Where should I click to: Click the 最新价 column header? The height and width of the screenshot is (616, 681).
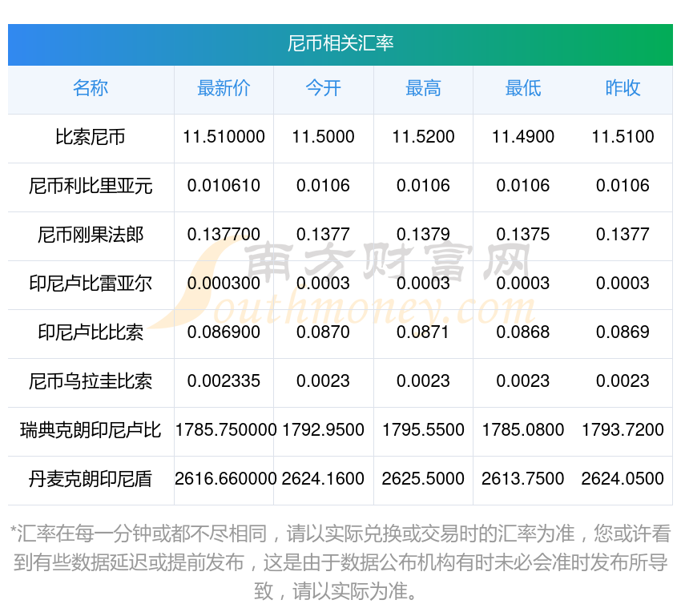(x=224, y=88)
